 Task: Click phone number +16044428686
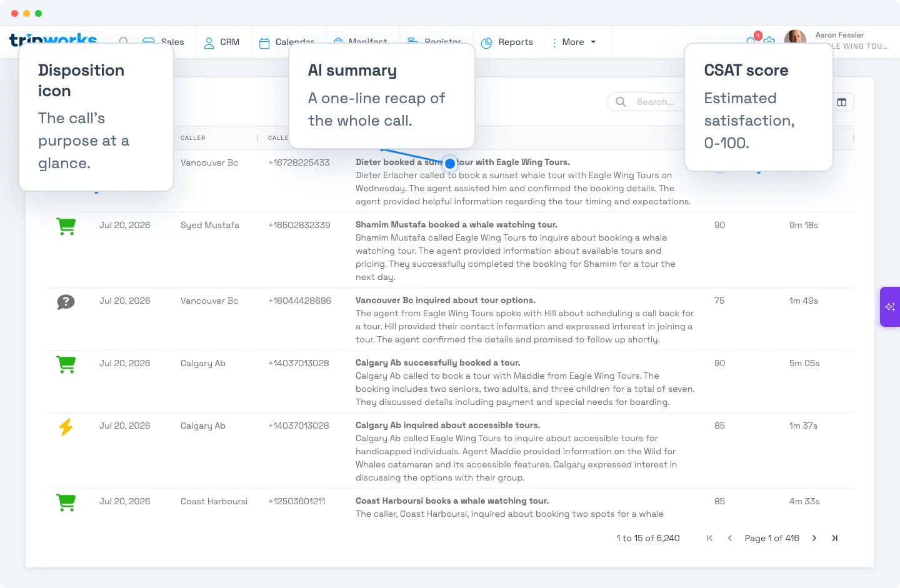300,301
